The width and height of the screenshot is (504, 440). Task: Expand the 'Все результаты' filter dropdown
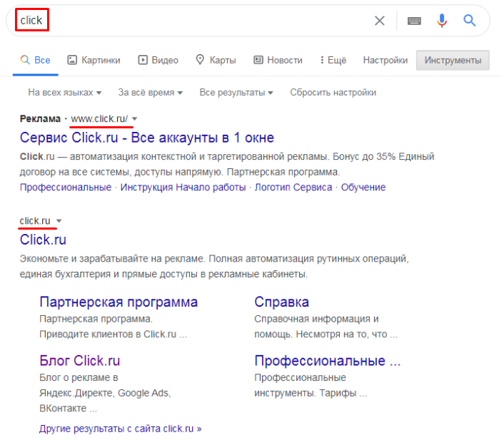(x=236, y=93)
